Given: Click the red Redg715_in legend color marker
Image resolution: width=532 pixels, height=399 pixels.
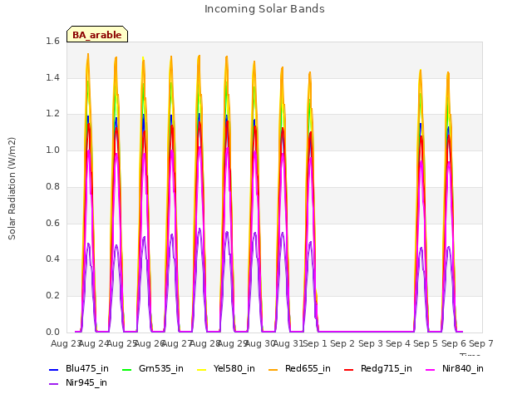Looking at the screenshot, I should pos(349,369).
